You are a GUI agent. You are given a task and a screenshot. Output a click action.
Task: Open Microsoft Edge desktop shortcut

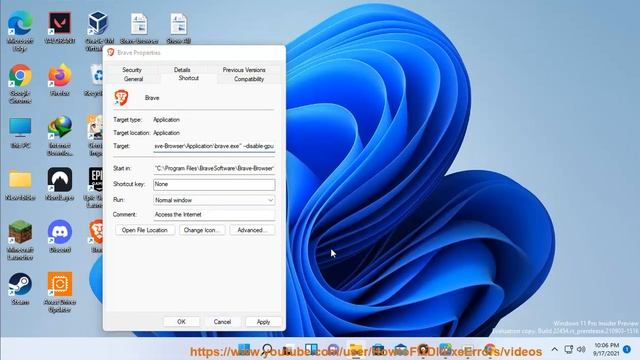[20, 24]
